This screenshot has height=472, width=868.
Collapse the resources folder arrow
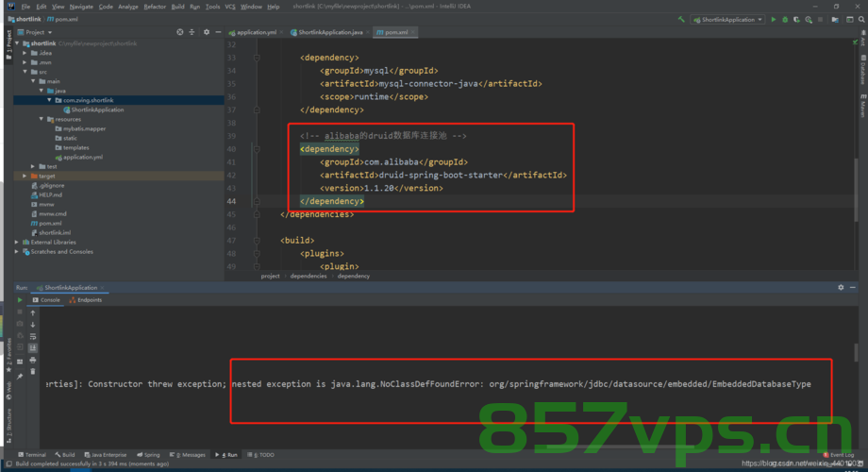[41, 119]
